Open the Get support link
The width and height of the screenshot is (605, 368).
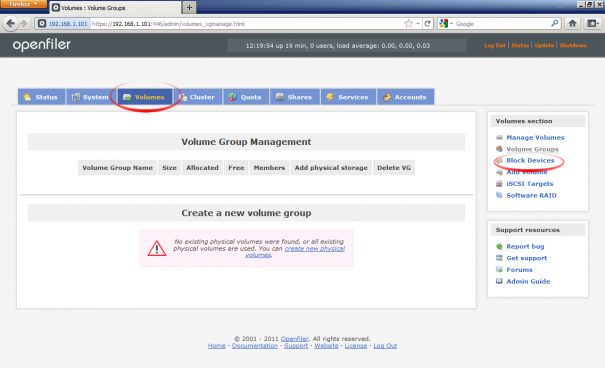526,258
